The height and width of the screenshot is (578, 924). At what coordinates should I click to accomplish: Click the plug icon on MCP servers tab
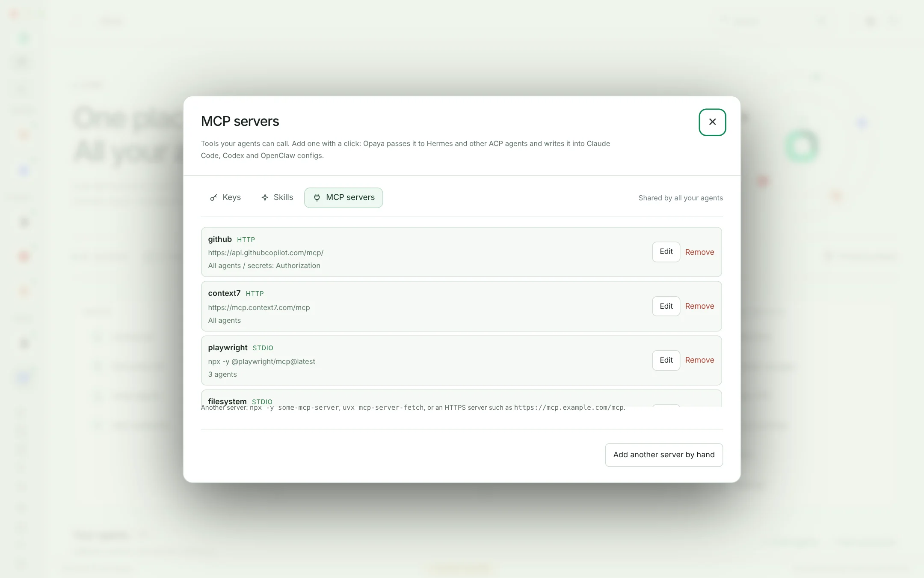pos(317,197)
